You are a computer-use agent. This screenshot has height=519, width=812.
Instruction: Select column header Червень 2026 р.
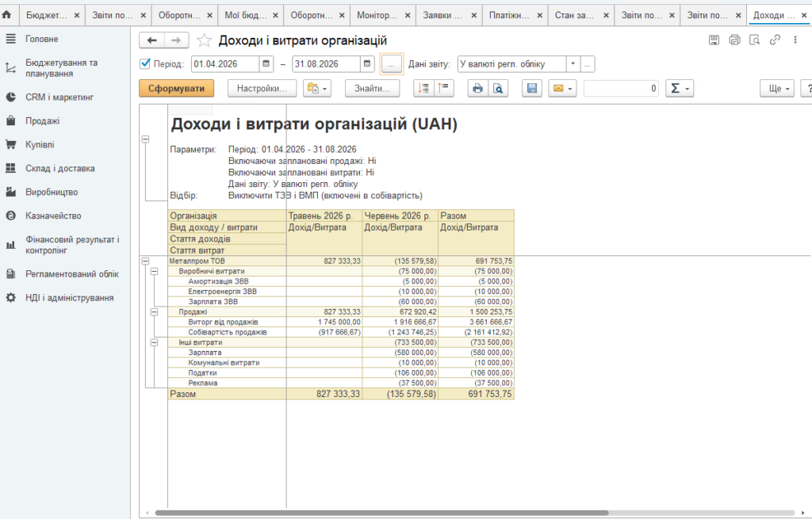tap(400, 216)
